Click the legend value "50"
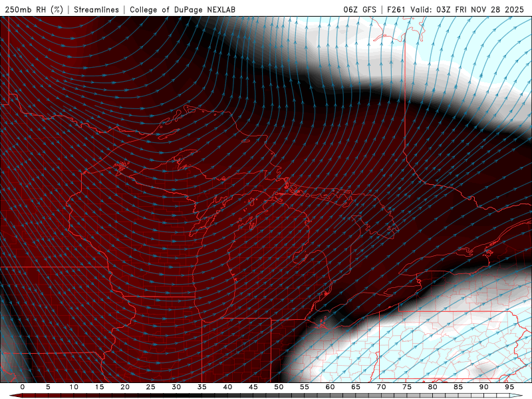 coord(279,387)
